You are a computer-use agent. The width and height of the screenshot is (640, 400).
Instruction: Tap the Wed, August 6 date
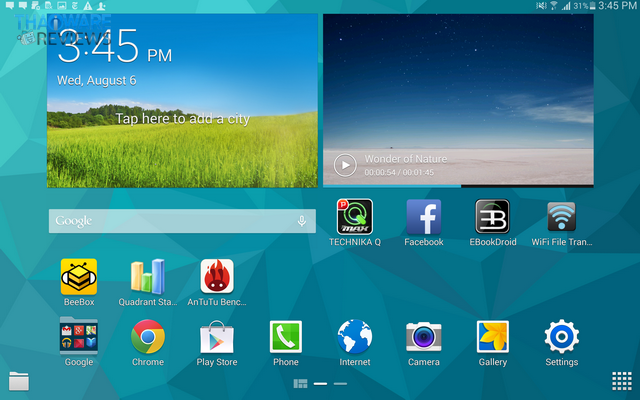click(x=97, y=80)
